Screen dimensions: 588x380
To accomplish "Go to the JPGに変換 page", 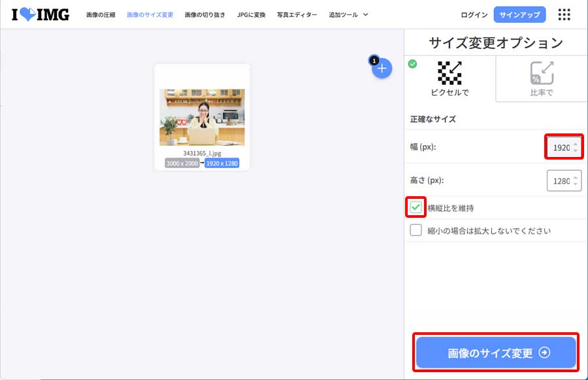I will pyautogui.click(x=250, y=14).
